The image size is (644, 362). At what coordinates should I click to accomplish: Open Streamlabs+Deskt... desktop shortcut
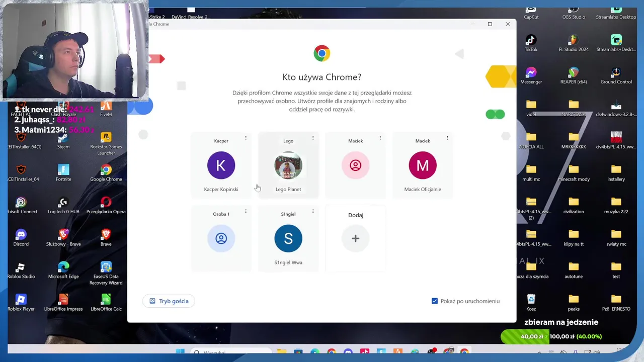tap(616, 43)
